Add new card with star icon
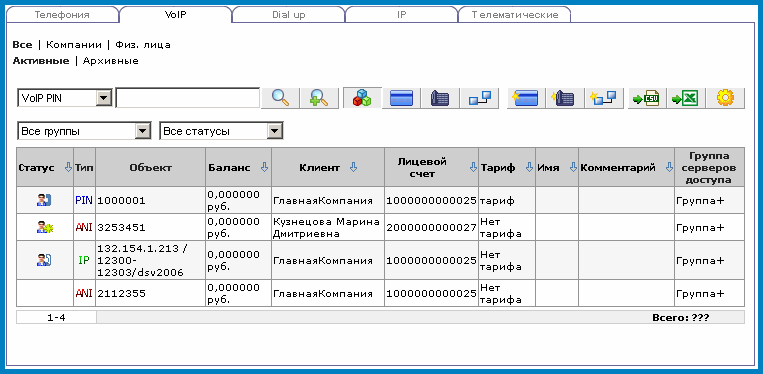This screenshot has height=374, width=763. pos(526,98)
